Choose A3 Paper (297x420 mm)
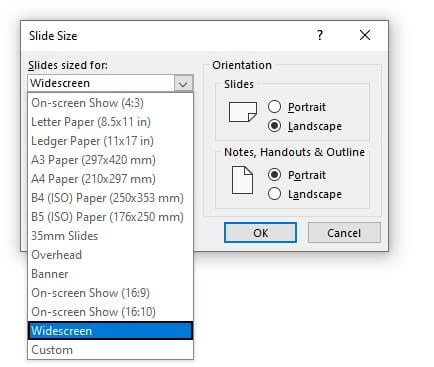Viewport: 434px width, 367px height. pyautogui.click(x=110, y=160)
